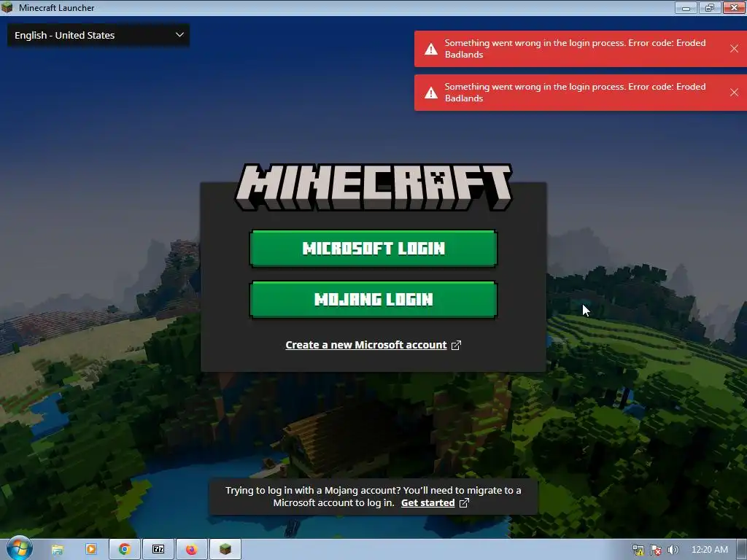747x560 pixels.
Task: Select the Minecraft Launcher taskbar icon
Action: [225, 550]
